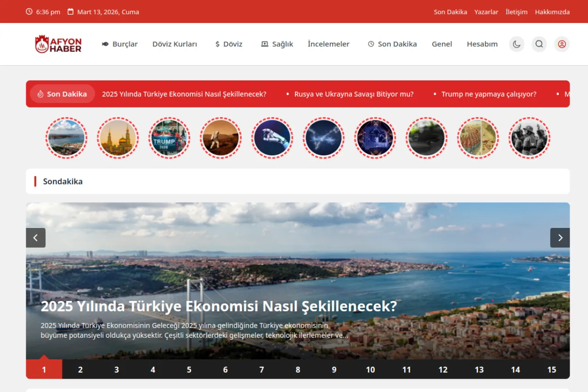Open the Hesabım section
Screen dimensions: 588x392
[482, 44]
